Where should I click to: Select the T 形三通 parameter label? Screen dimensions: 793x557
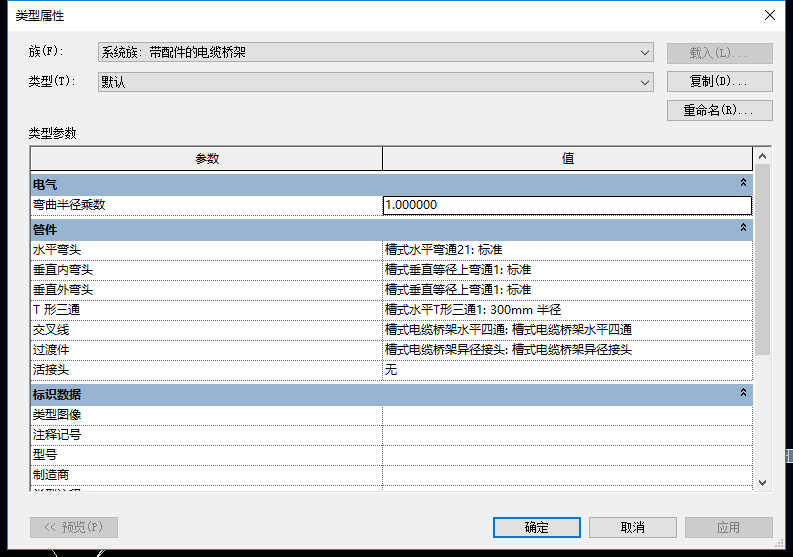(56, 310)
